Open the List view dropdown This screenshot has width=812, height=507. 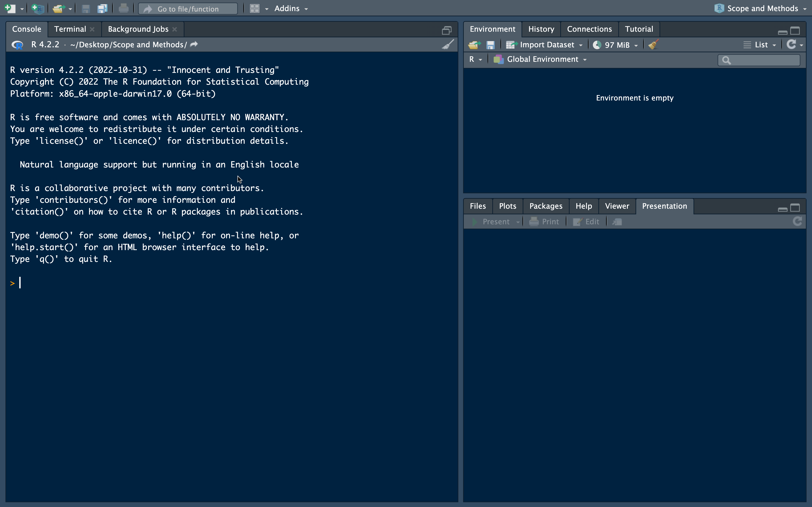tap(761, 45)
